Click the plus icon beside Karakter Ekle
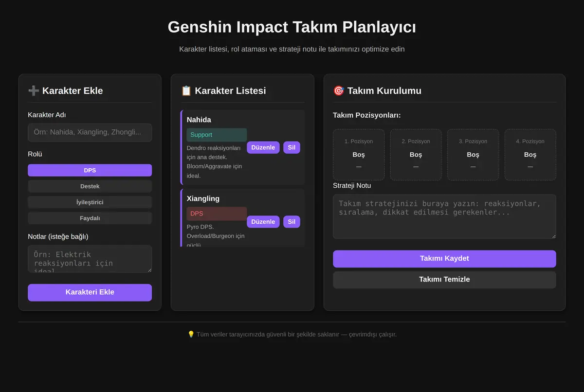Viewport: 584px width, 392px height. point(34,90)
